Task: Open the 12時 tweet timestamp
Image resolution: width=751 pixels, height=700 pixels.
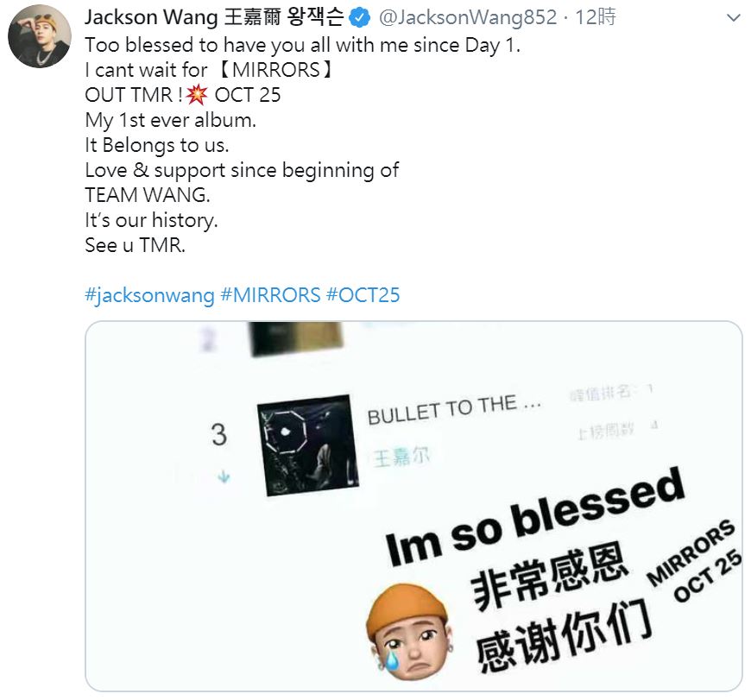Action: (x=596, y=18)
